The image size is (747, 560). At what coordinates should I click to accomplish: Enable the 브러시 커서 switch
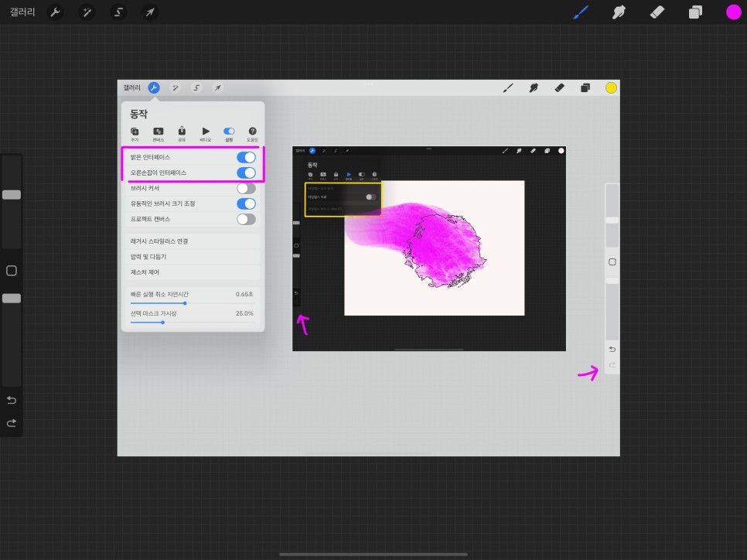pyautogui.click(x=246, y=188)
